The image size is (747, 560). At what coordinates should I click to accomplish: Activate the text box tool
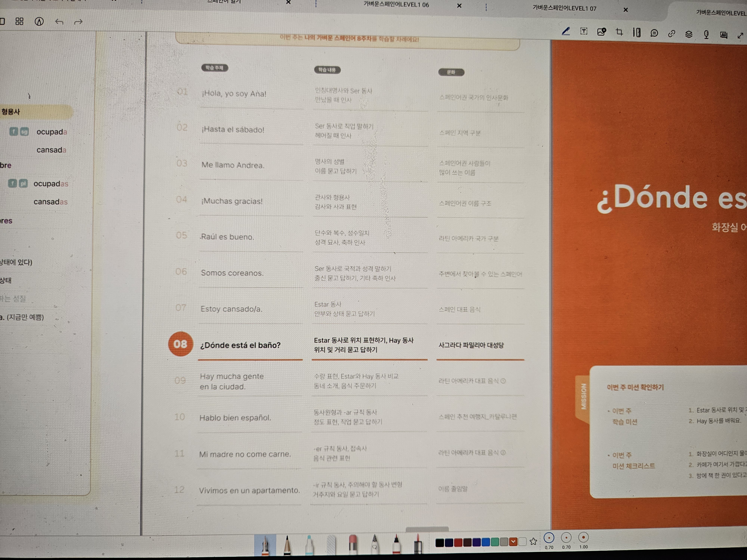tap(584, 32)
